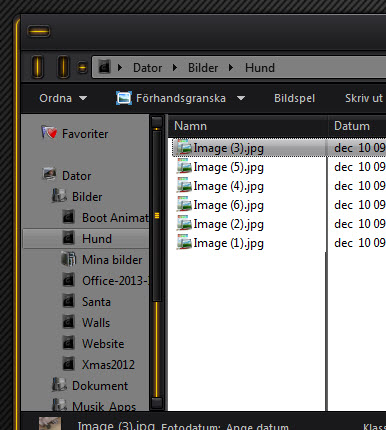Open the Förhandsgranska dropdown arrow

pos(241,98)
